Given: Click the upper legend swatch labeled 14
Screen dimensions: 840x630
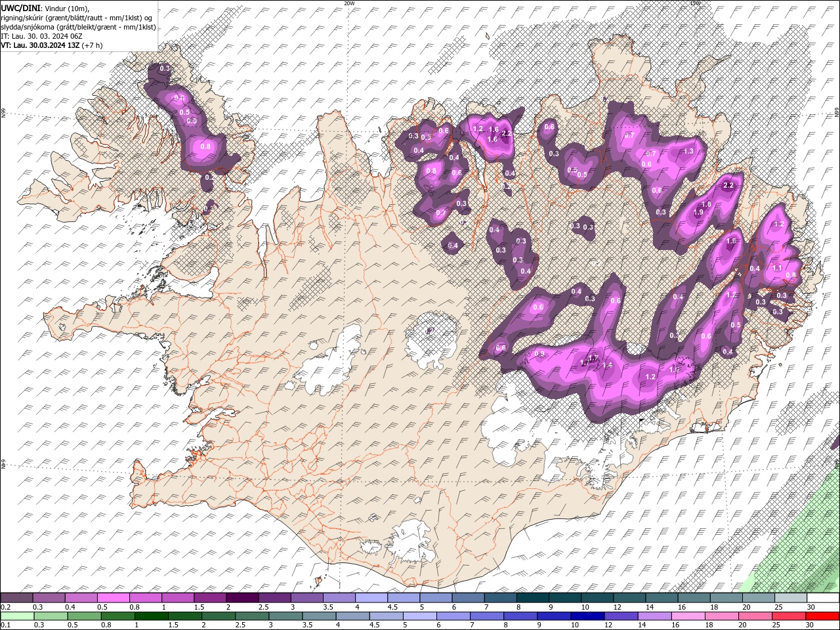Looking at the screenshot, I should (x=661, y=598).
